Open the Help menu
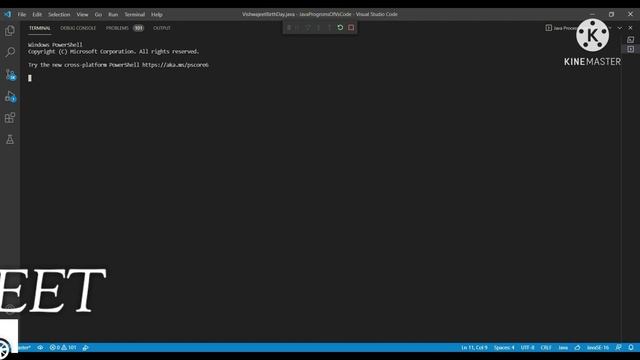This screenshot has height=360, width=640. pyautogui.click(x=157, y=14)
